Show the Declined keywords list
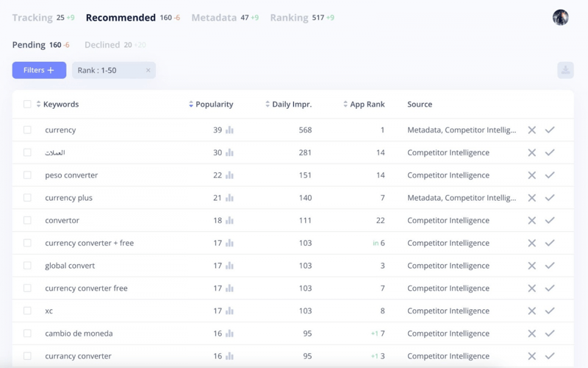The width and height of the screenshot is (588, 368). coord(102,45)
